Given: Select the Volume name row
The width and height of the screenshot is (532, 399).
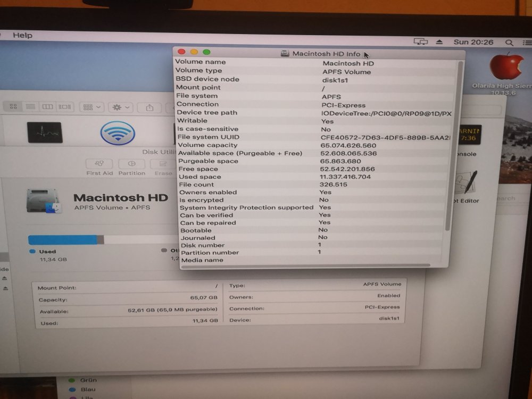Looking at the screenshot, I should tap(315, 62).
